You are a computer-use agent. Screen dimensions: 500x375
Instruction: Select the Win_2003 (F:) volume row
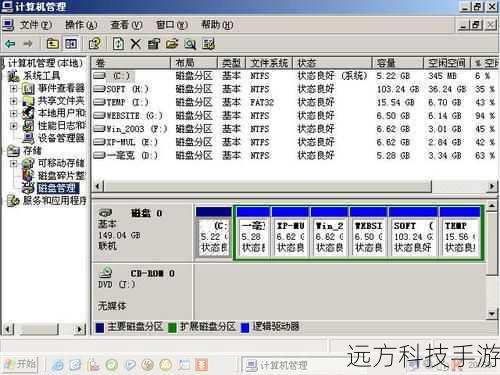[x=295, y=129]
